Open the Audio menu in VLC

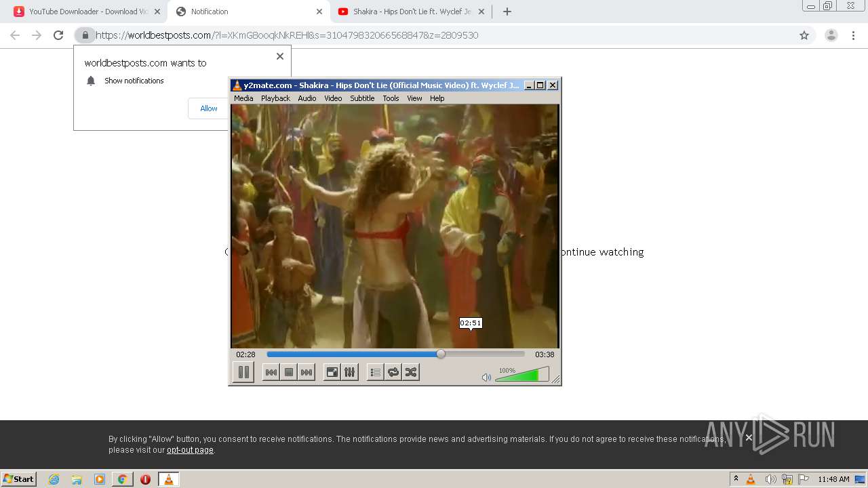307,98
